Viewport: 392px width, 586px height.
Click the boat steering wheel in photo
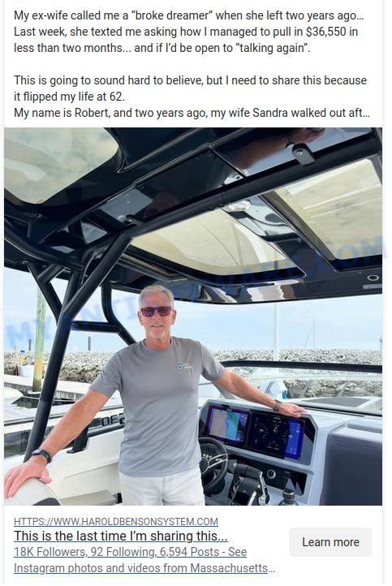point(213,465)
